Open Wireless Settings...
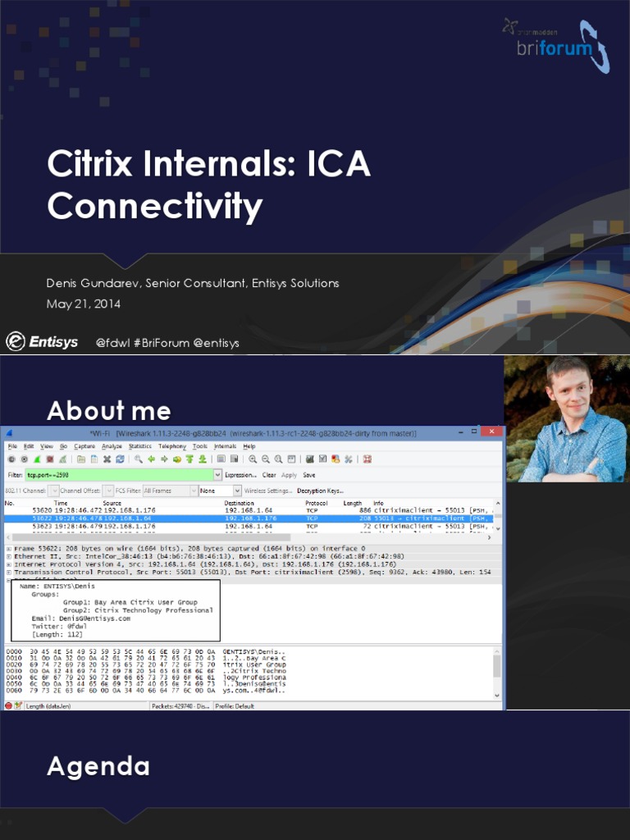Viewport: 630px width, 840px height. pos(268,491)
